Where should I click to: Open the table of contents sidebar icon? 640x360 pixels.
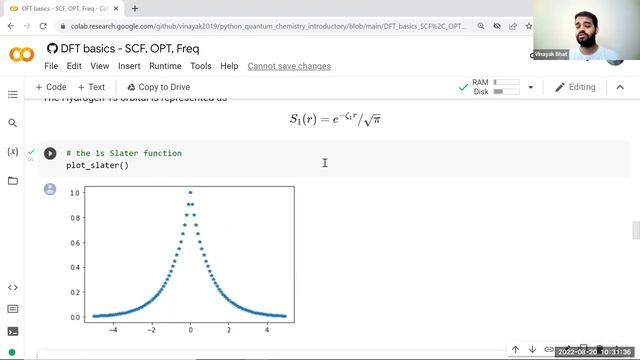[x=13, y=95]
